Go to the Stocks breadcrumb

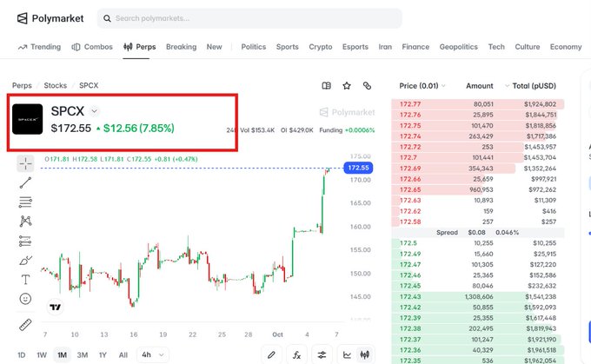56,85
